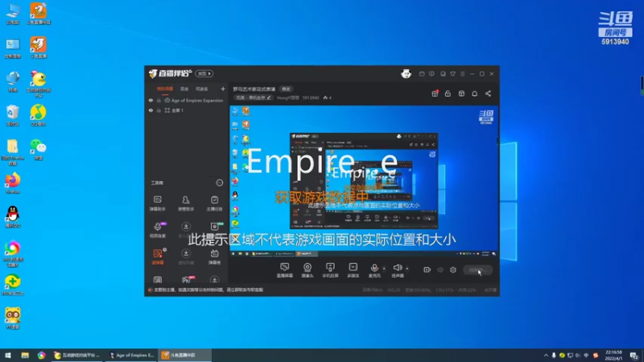Share the stream room via share icon
The image size is (644, 362).
488,93
